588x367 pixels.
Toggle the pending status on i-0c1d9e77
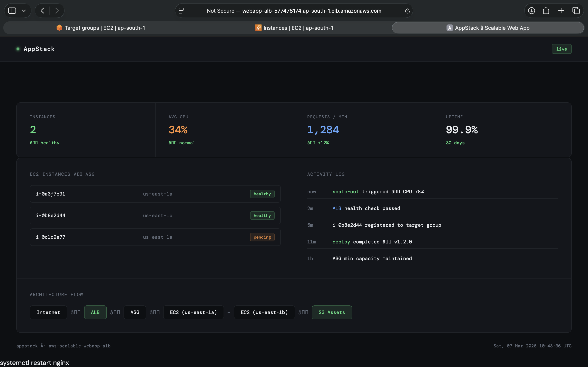[262, 237]
